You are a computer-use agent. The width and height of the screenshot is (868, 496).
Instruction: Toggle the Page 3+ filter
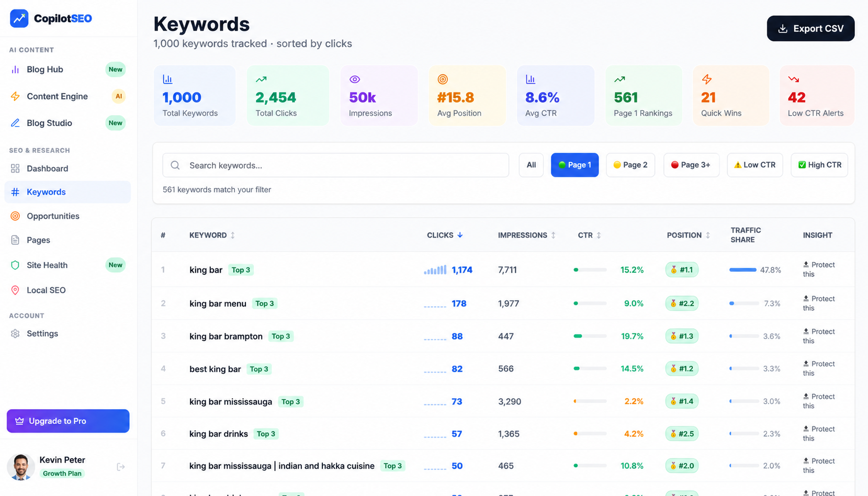[x=691, y=165]
